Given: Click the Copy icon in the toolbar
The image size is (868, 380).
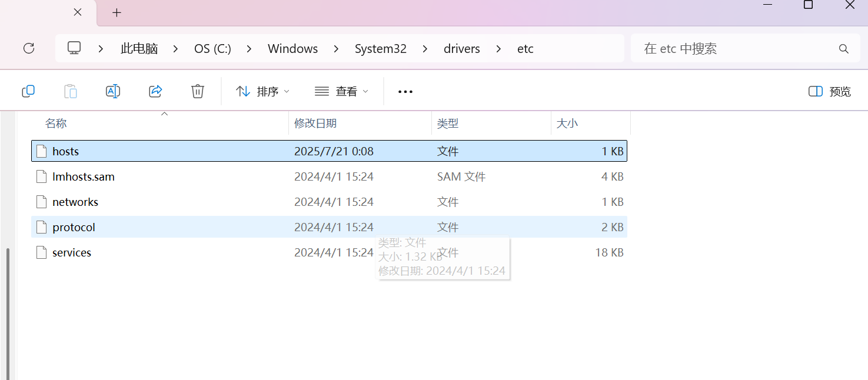Looking at the screenshot, I should click(28, 91).
